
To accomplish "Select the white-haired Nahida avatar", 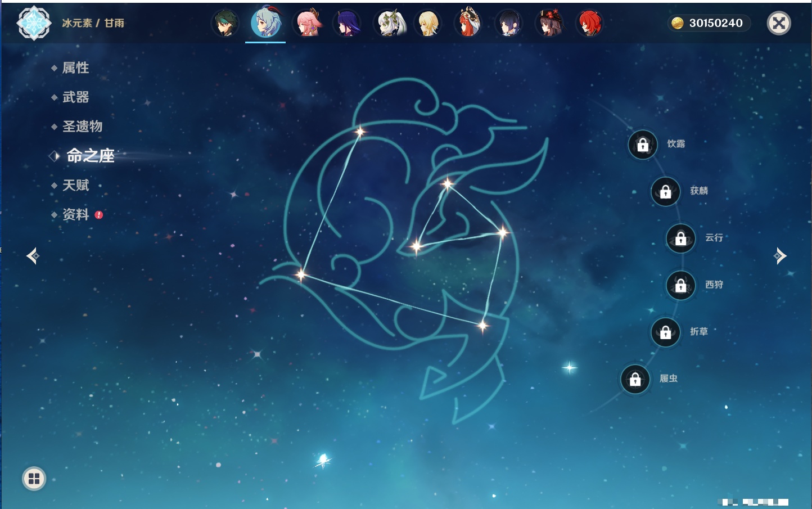I will (390, 23).
